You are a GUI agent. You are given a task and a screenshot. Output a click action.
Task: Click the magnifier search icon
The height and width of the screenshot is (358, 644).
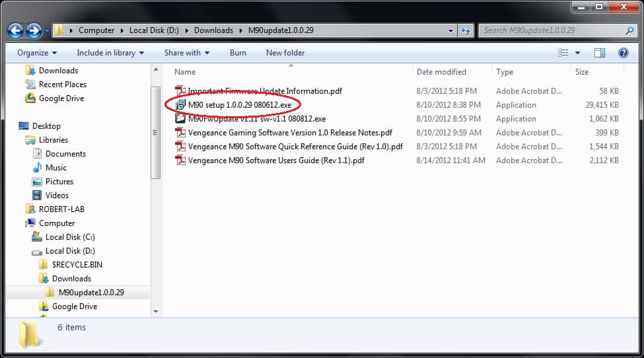[x=629, y=30]
